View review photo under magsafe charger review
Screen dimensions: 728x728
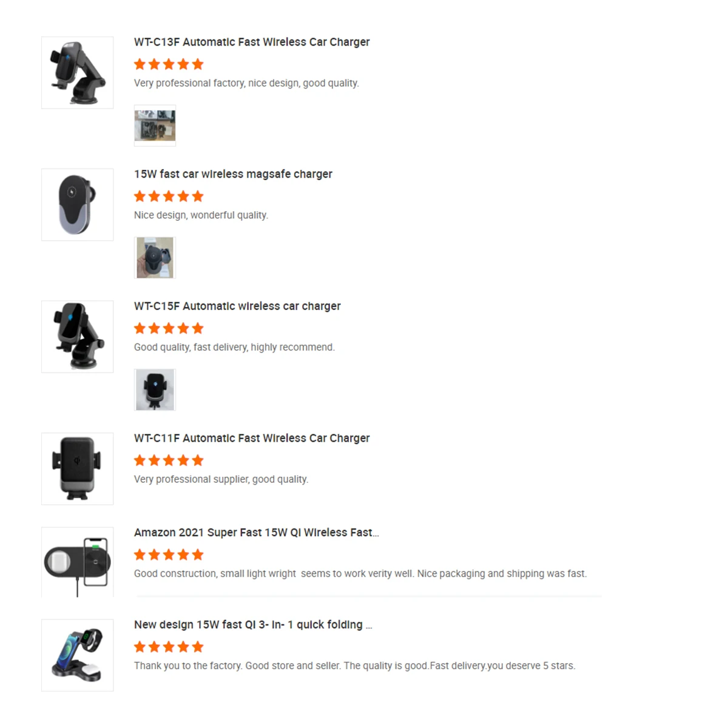[155, 258]
